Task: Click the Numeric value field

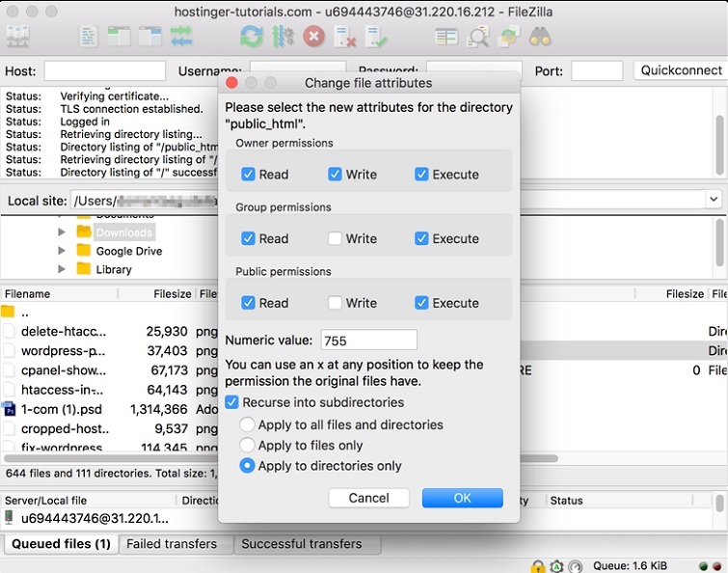Action: 367,340
